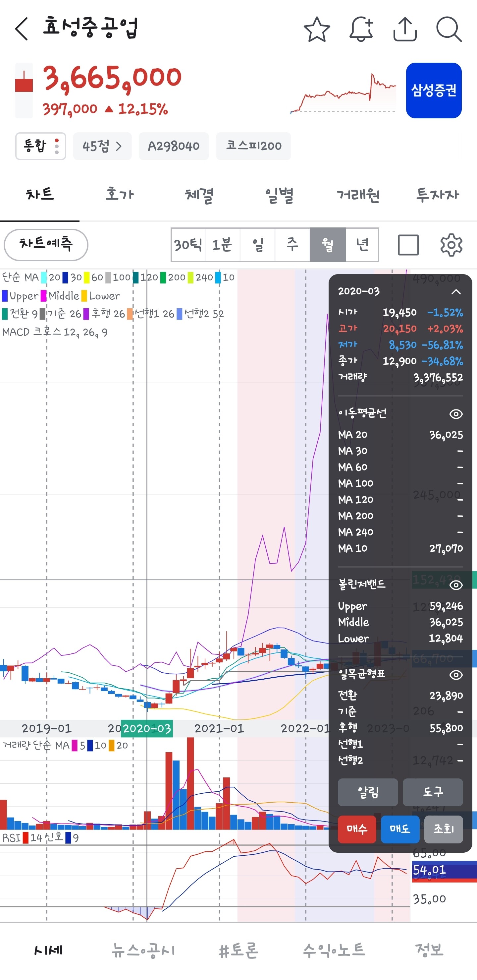Switch to the 거래원 tab
The height and width of the screenshot is (980, 477).
(358, 194)
